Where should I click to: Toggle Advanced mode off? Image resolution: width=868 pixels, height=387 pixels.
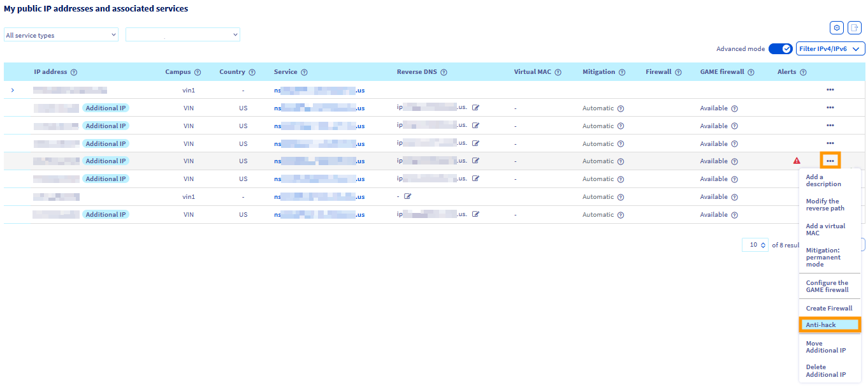click(780, 48)
